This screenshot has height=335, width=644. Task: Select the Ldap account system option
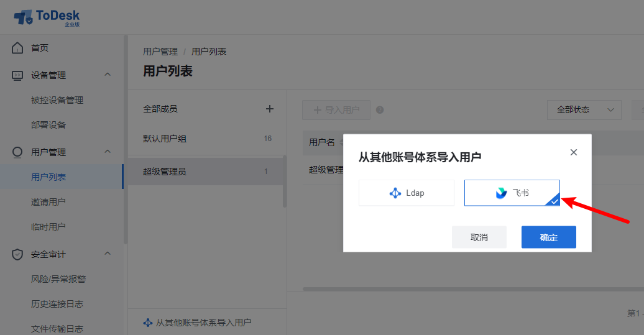click(x=406, y=193)
